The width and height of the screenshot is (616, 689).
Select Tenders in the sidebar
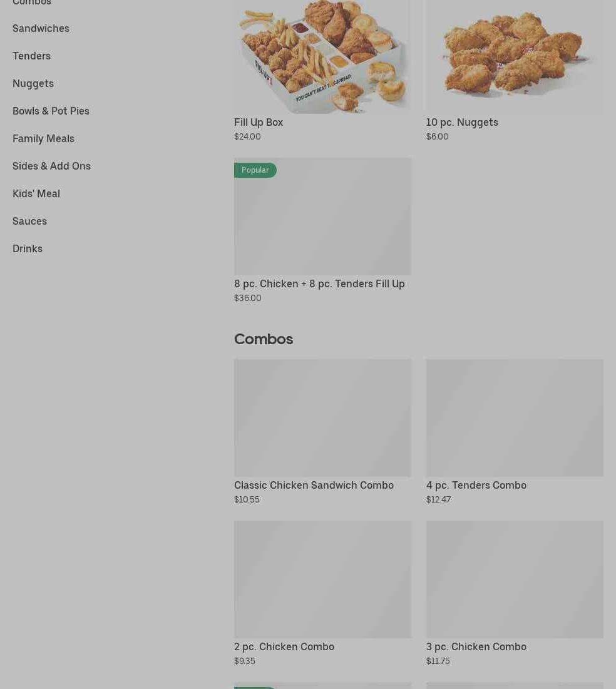pyautogui.click(x=32, y=56)
